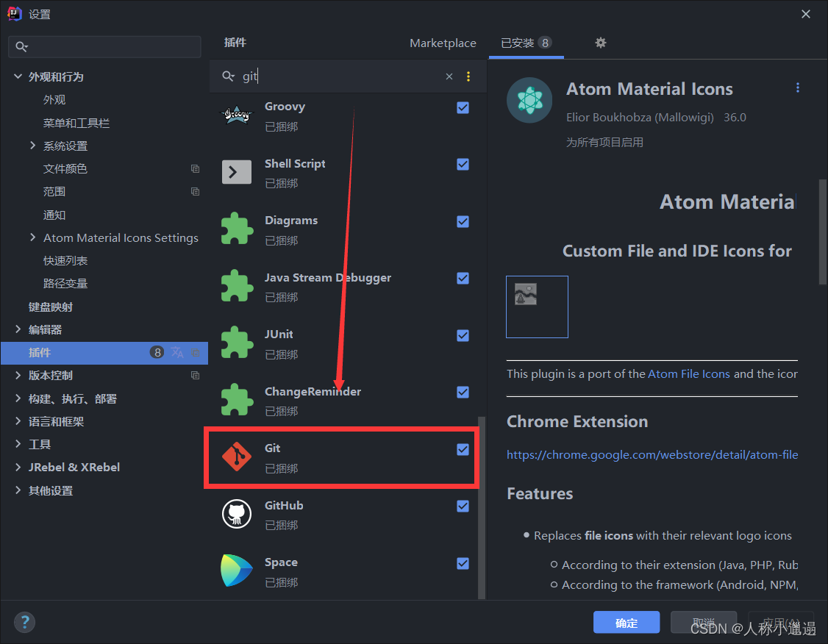
Task: Uncheck the Git plugin checkbox
Action: pos(463,449)
